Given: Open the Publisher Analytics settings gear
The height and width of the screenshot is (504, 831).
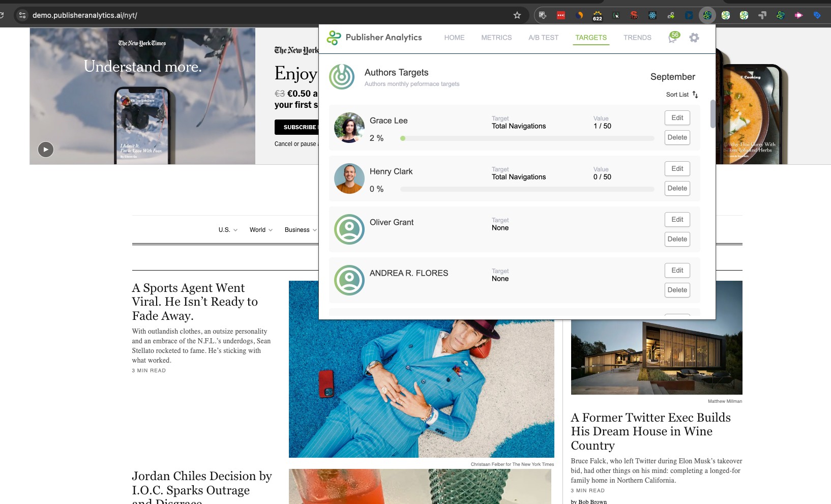Looking at the screenshot, I should pos(694,38).
